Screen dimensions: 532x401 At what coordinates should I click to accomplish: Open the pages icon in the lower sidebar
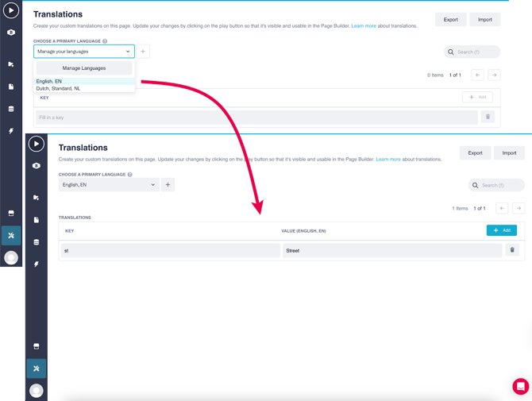37,220
